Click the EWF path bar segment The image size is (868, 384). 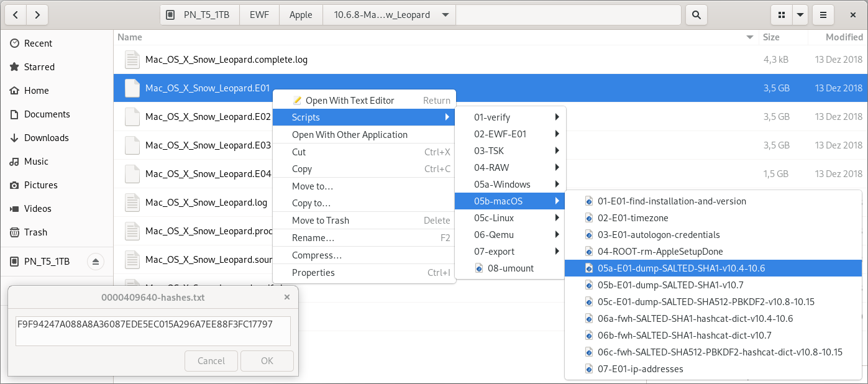(x=259, y=15)
